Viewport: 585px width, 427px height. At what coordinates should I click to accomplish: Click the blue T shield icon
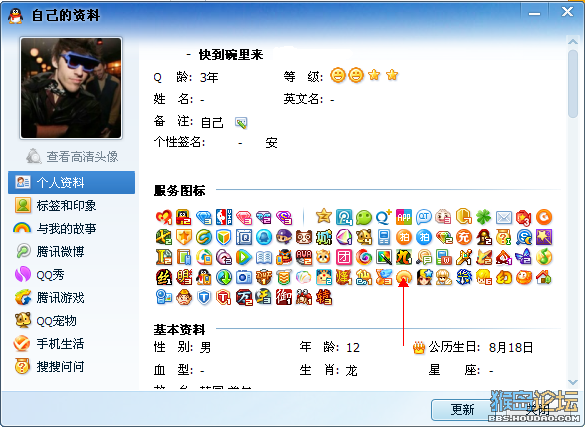(x=204, y=298)
